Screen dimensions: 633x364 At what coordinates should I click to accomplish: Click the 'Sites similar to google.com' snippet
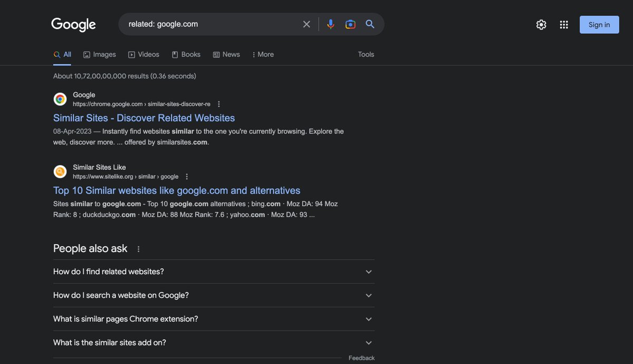click(x=196, y=209)
